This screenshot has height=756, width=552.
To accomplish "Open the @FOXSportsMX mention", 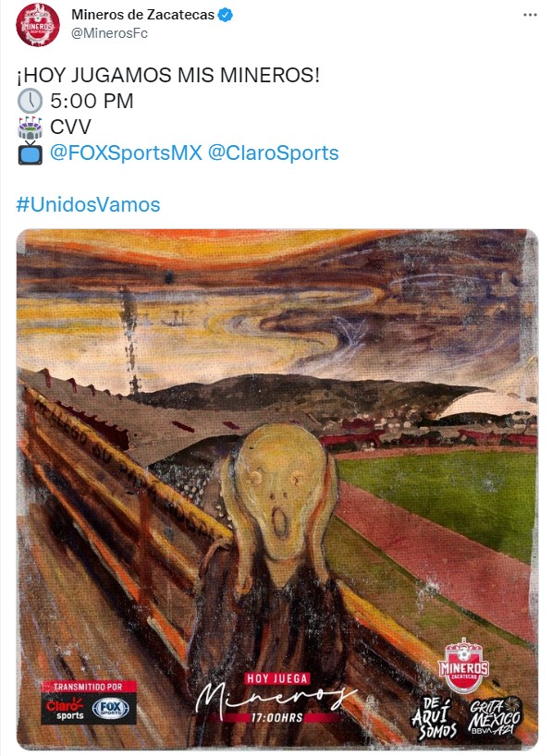I will [x=126, y=153].
